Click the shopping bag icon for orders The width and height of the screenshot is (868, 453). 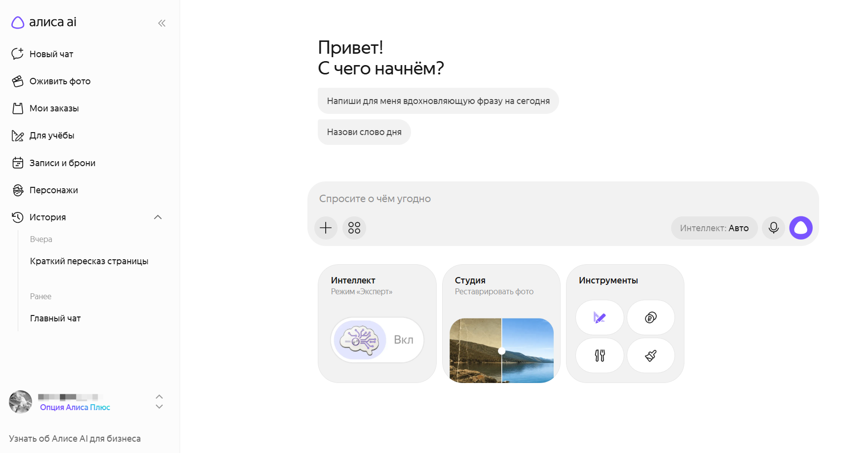(x=18, y=108)
